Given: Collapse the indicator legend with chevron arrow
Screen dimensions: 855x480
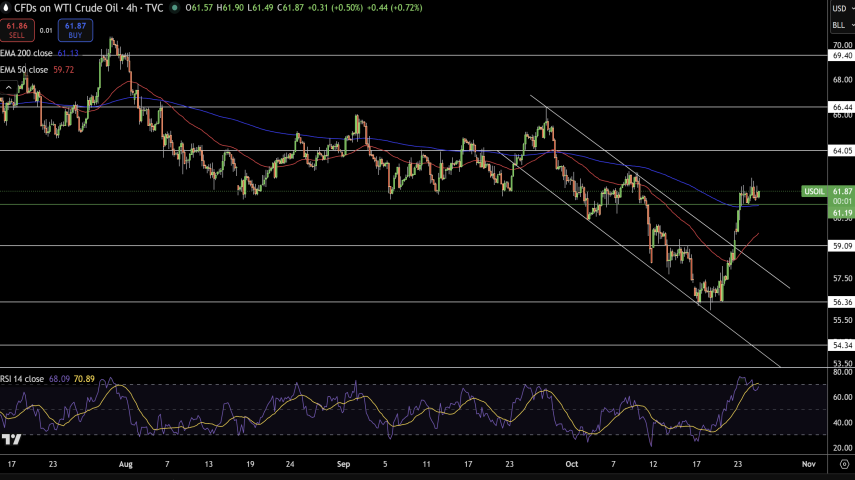Looking at the screenshot, I should pyautogui.click(x=10, y=88).
